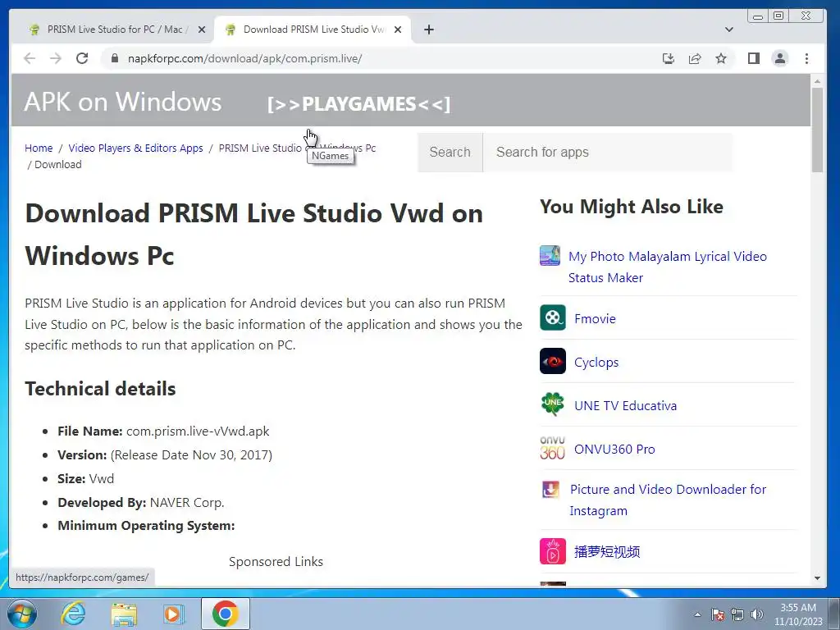
Task: Click the scrollbar up arrow
Action: pos(817,81)
